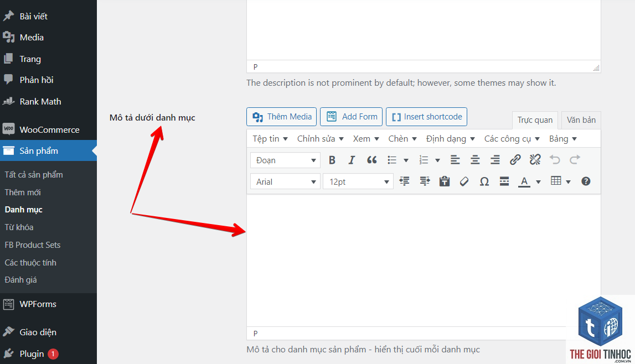Click the Add Form button

(x=351, y=117)
